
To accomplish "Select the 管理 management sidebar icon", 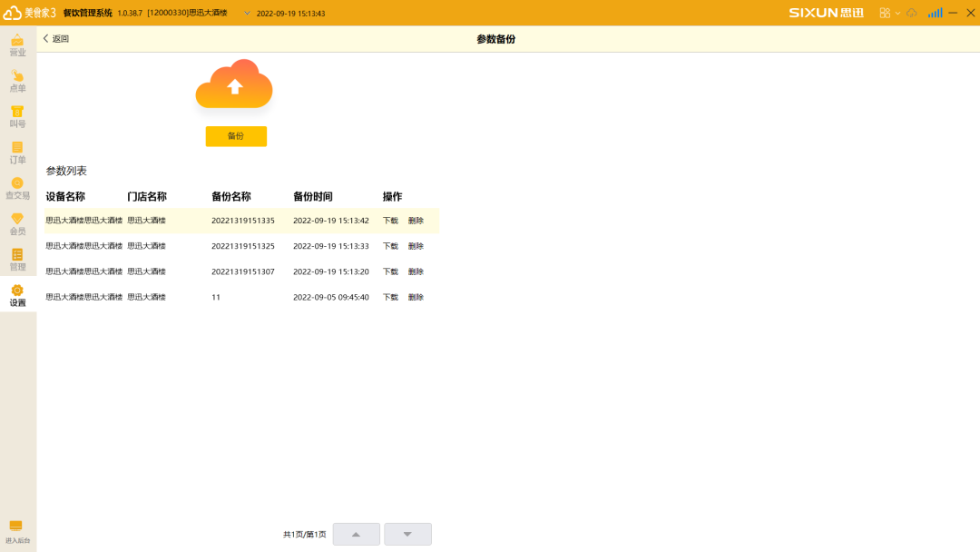I will pos(18,258).
